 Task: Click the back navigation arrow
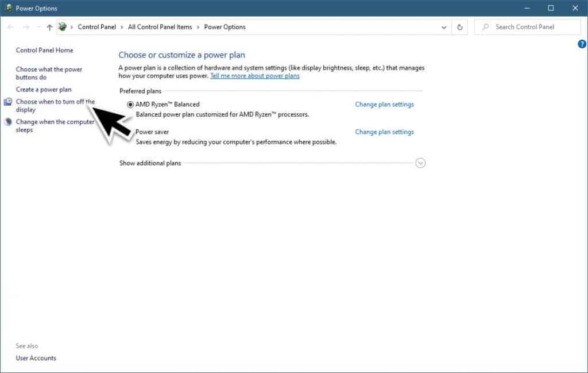tap(10, 27)
